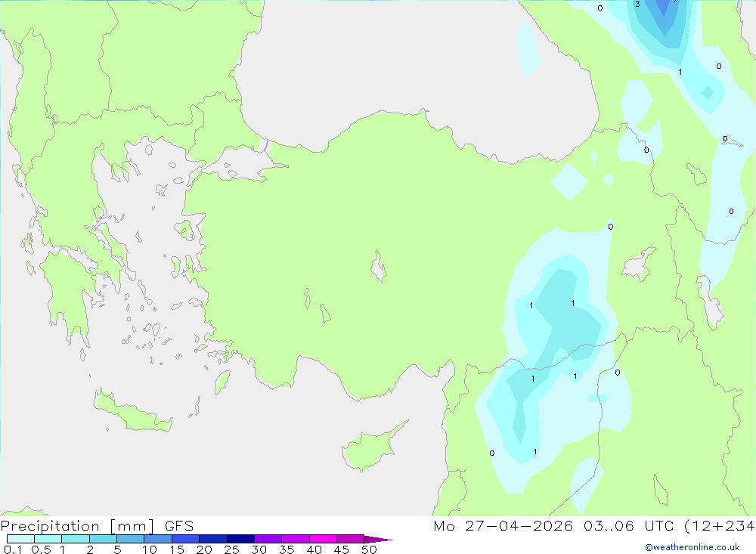Click the 0.5–1 mm legend swatch
The image size is (756, 554).
click(x=48, y=539)
